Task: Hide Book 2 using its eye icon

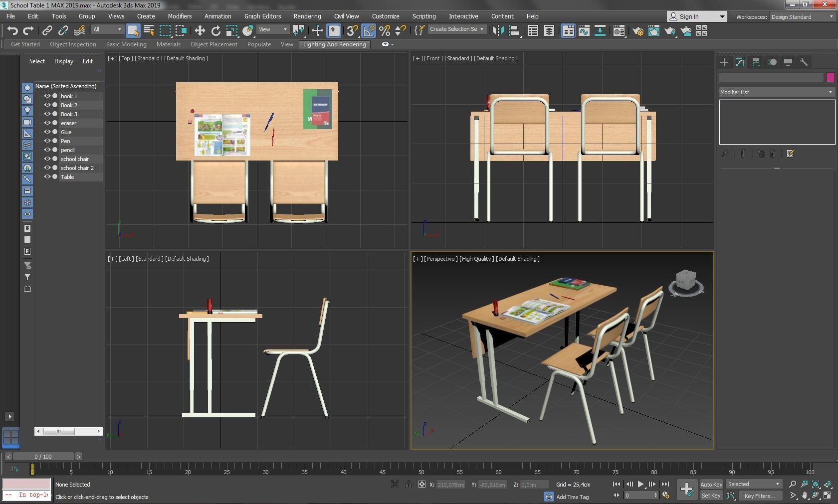Action: point(47,105)
